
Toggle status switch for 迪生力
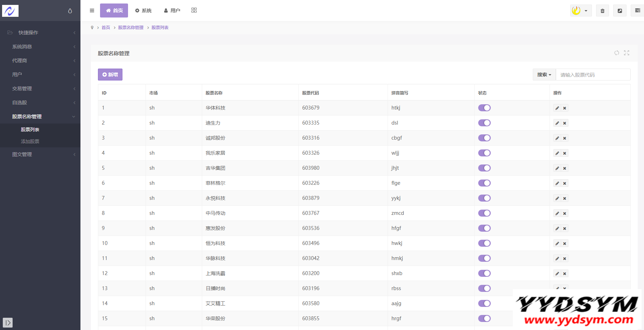tap(484, 123)
